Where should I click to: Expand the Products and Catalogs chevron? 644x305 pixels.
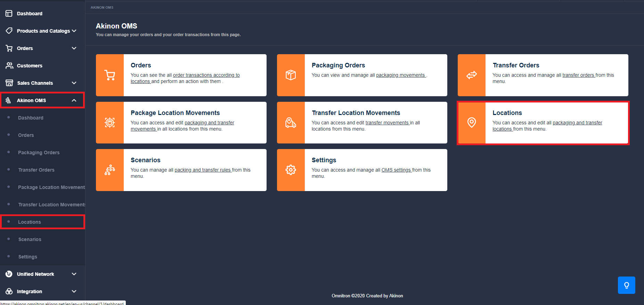pos(74,31)
